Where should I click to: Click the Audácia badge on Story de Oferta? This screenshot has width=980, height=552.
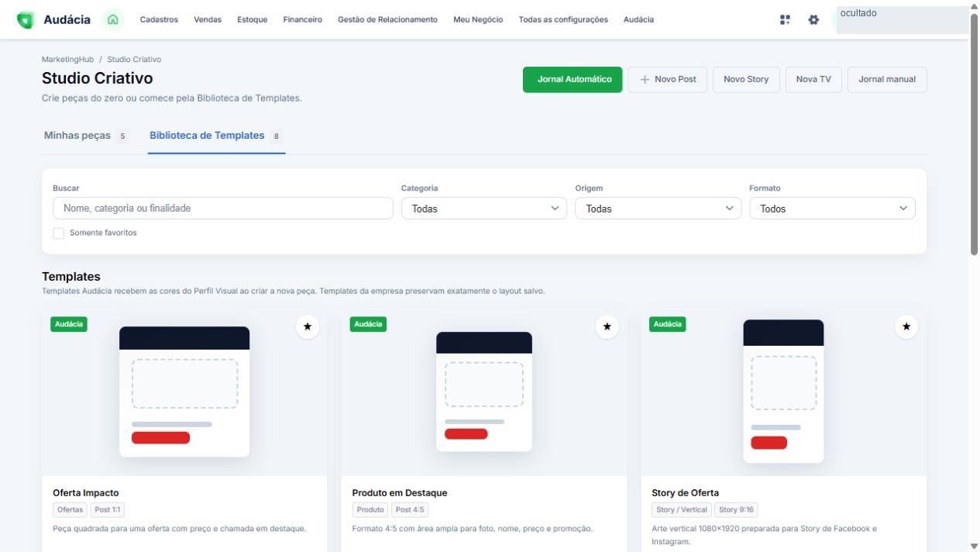pyautogui.click(x=668, y=324)
